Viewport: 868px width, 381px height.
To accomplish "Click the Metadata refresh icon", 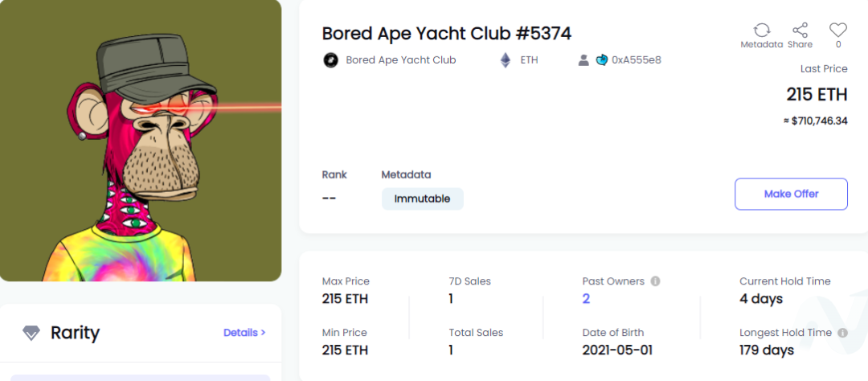I will 762,30.
